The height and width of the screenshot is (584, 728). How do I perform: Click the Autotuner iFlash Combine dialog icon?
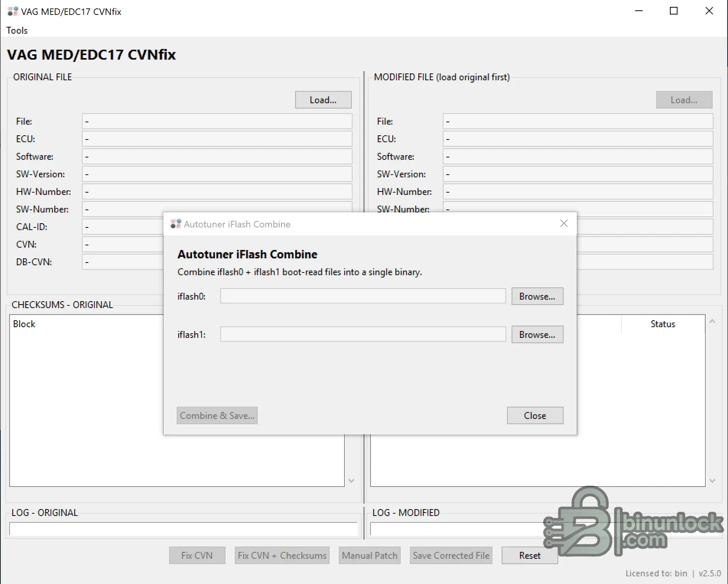pos(175,224)
